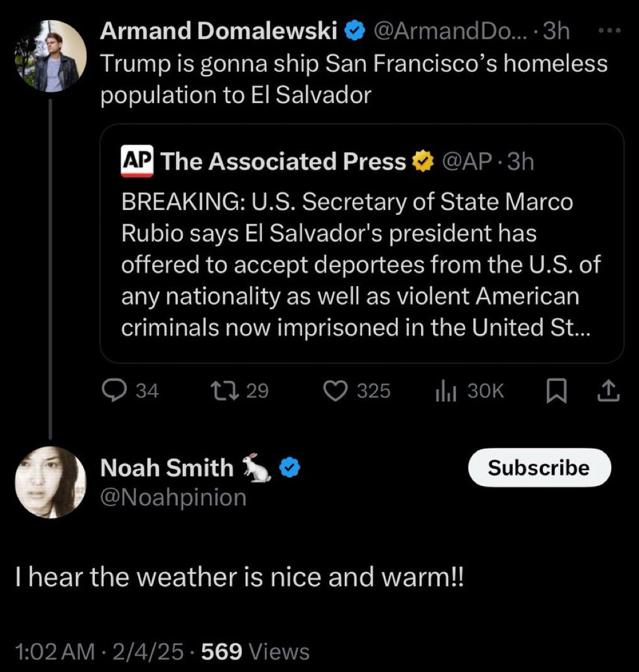
Task: Subscribe to Noah Smith
Action: (x=539, y=468)
